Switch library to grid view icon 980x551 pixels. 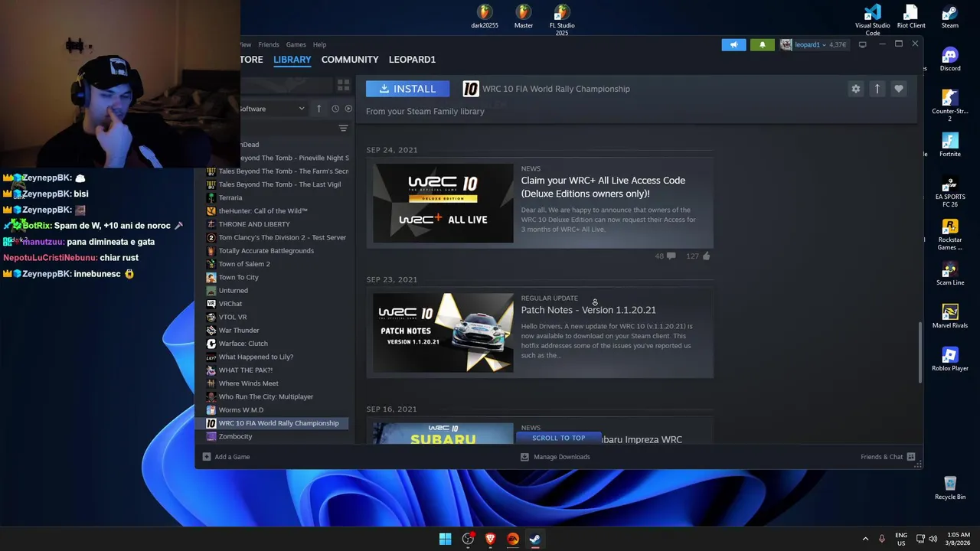coord(343,85)
